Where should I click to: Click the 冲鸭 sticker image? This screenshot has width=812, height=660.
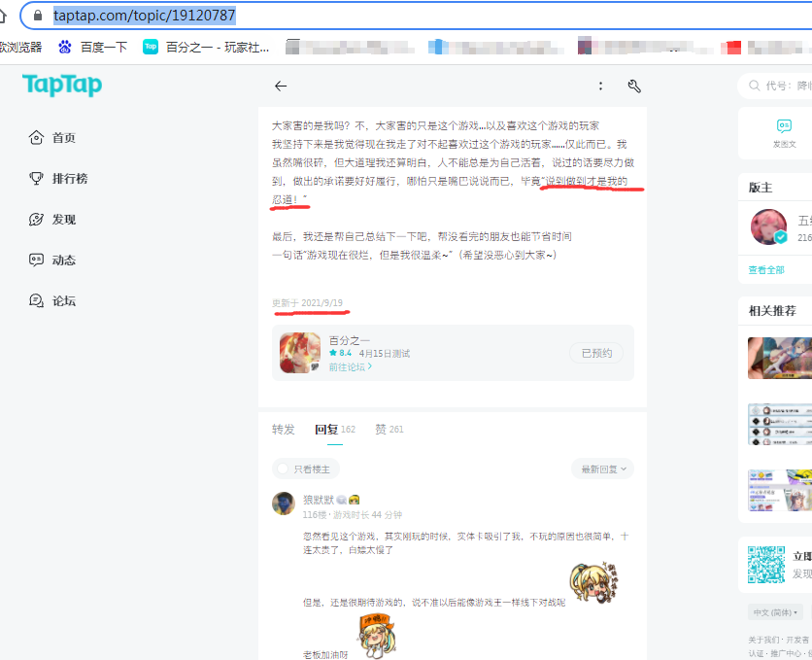tap(377, 635)
